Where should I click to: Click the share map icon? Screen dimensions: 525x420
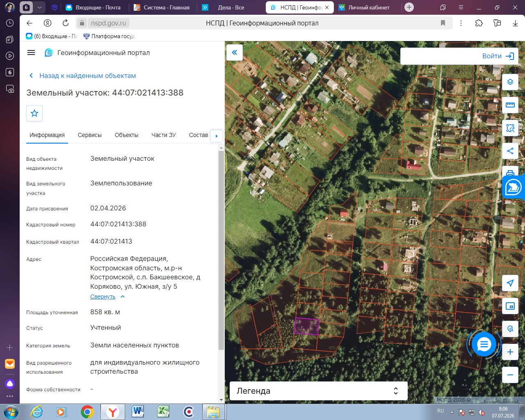tap(510, 151)
